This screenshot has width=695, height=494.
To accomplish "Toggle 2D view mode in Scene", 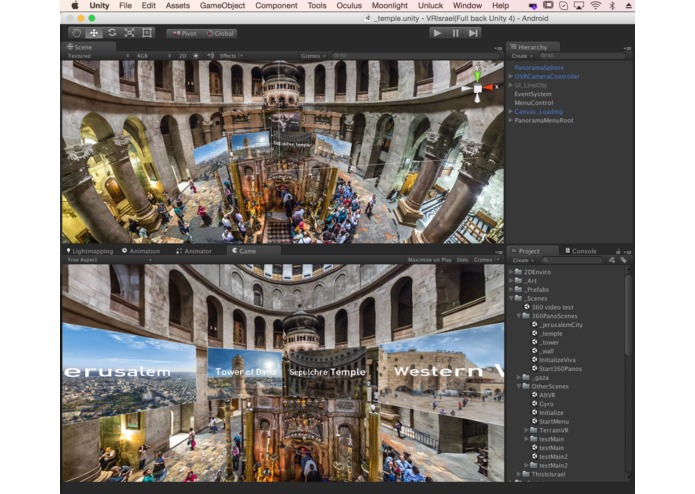I will click(182, 56).
